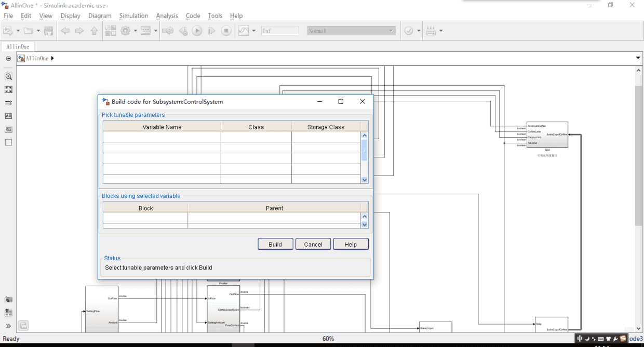Click the Viewmarks icon in the palette
Image resolution: width=644 pixels, height=347 pixels.
[8, 313]
